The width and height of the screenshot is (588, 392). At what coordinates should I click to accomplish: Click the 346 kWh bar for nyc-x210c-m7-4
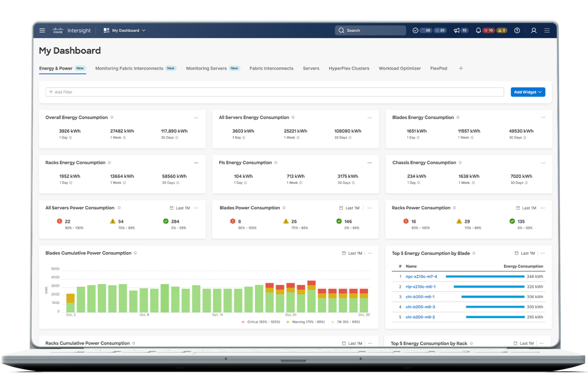pos(485,276)
